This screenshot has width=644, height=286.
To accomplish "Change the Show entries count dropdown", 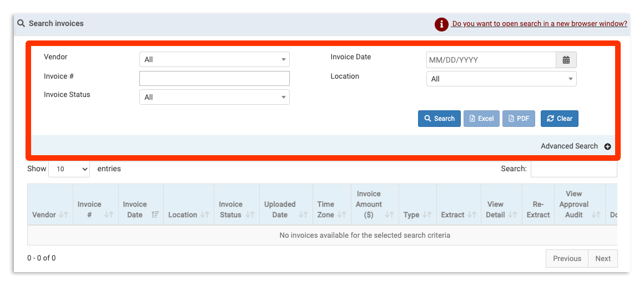I will click(x=69, y=169).
